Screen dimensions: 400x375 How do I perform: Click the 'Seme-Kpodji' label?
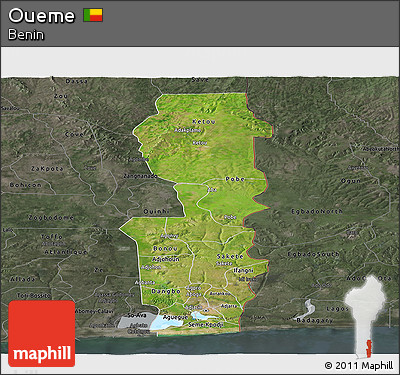pos(206,324)
